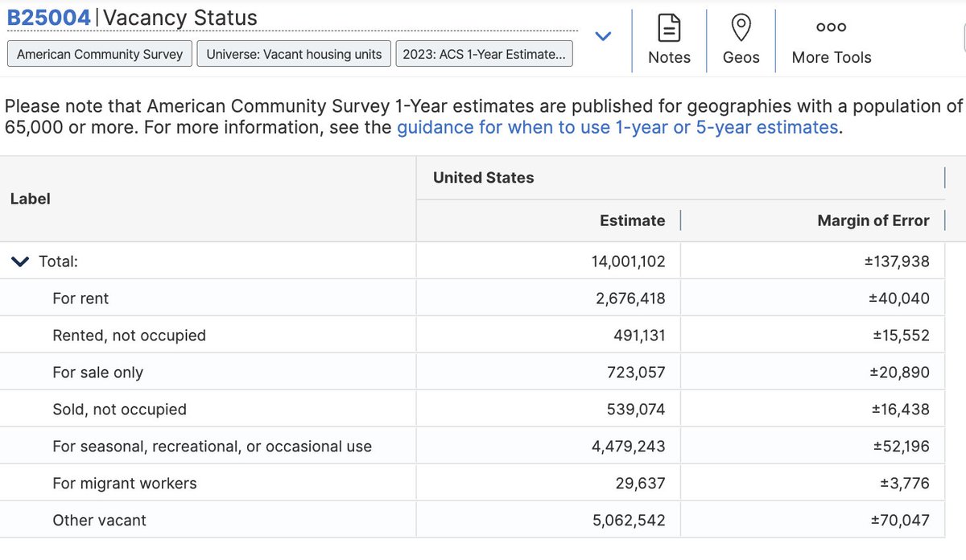
Task: Select the Sold, not occupied row
Action: click(x=483, y=410)
